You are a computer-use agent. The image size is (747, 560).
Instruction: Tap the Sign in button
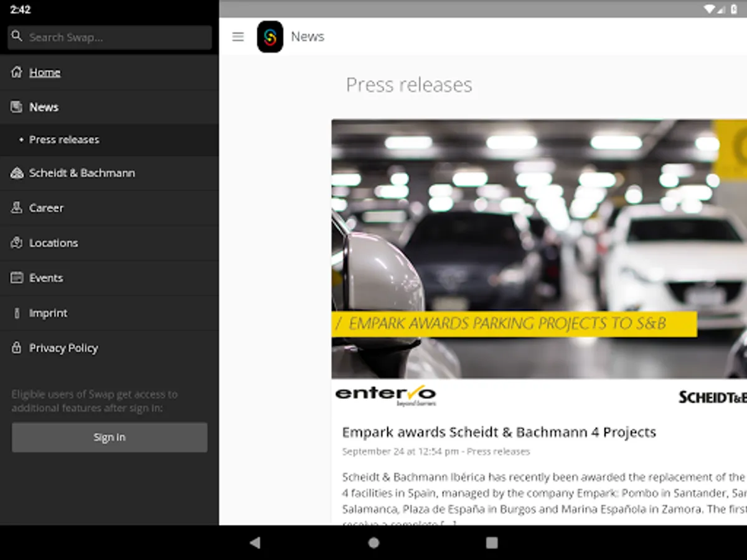pos(110,437)
